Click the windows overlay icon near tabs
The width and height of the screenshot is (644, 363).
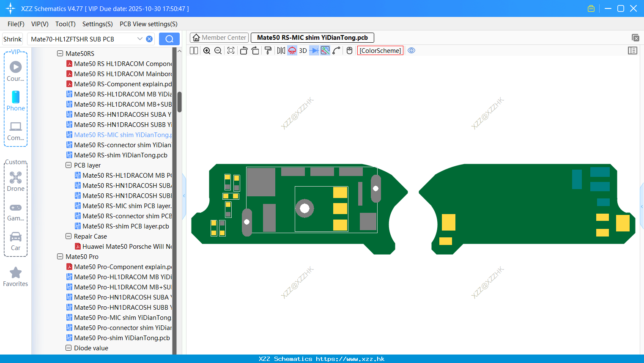tap(635, 38)
